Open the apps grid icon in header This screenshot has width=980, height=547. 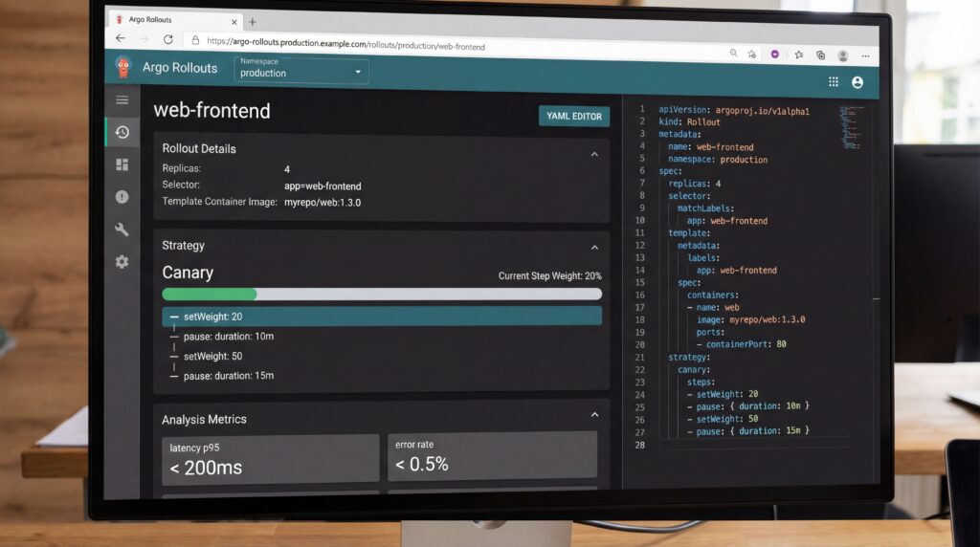coord(834,82)
